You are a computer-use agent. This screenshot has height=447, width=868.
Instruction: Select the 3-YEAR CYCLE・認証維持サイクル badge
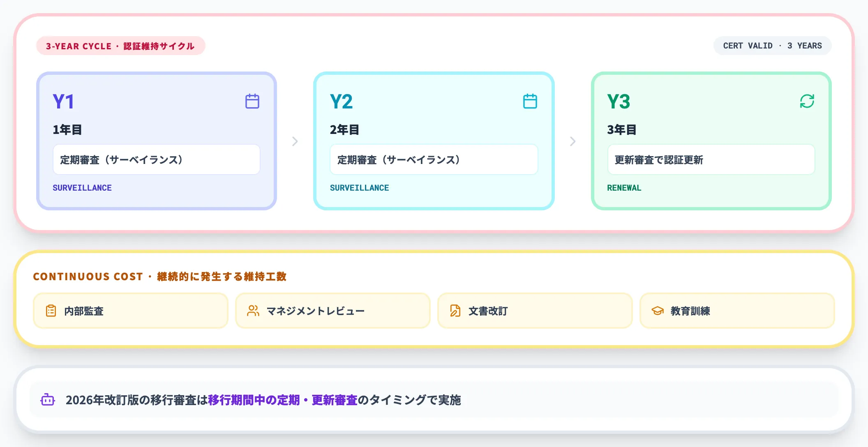(120, 46)
